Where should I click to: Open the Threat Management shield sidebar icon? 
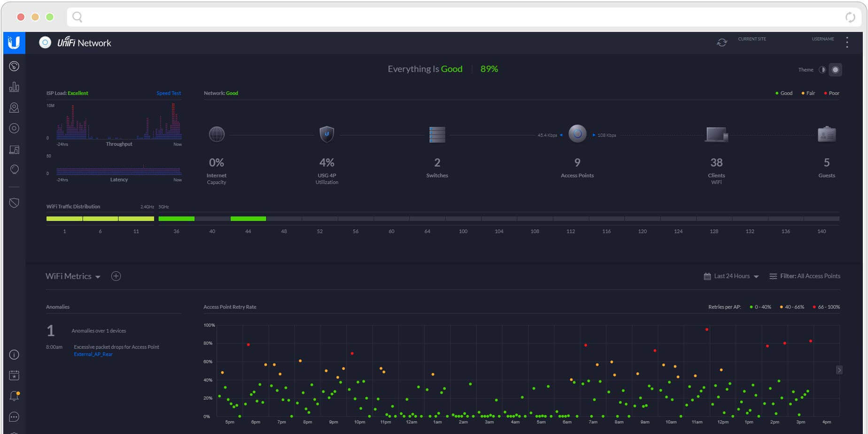click(x=14, y=203)
